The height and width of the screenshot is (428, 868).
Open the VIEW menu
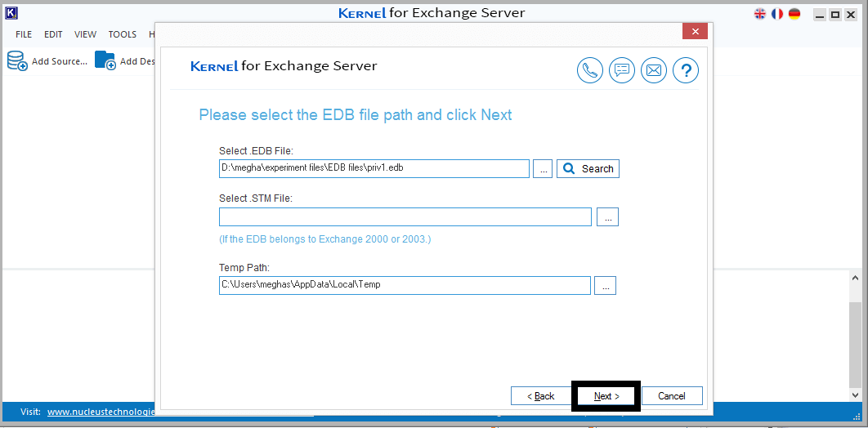(x=85, y=34)
